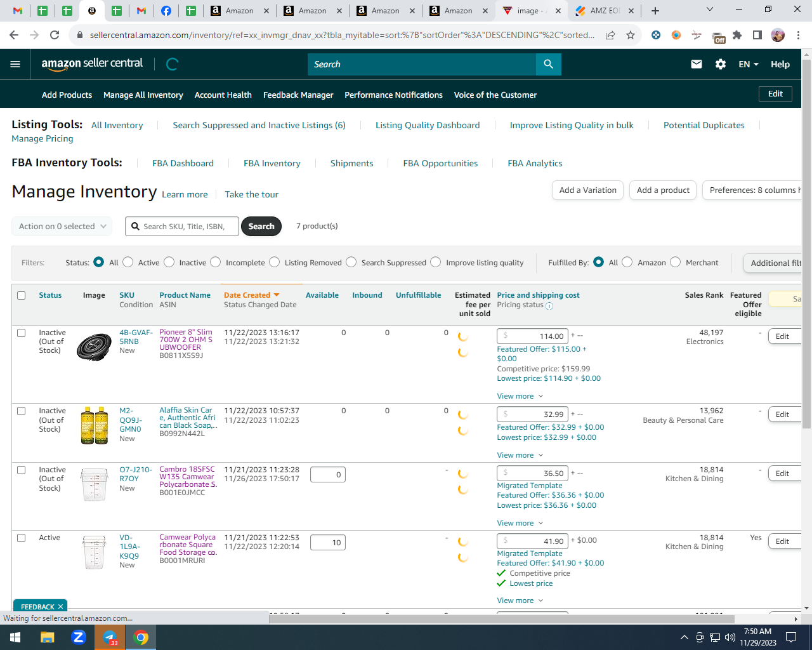Choose the Incomplete status filter radio

coord(216,262)
